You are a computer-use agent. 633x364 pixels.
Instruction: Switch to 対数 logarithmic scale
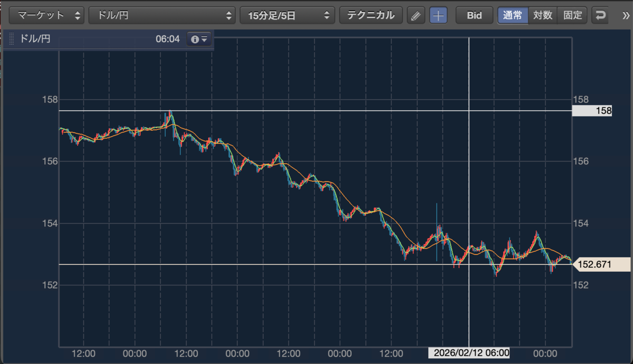point(543,15)
